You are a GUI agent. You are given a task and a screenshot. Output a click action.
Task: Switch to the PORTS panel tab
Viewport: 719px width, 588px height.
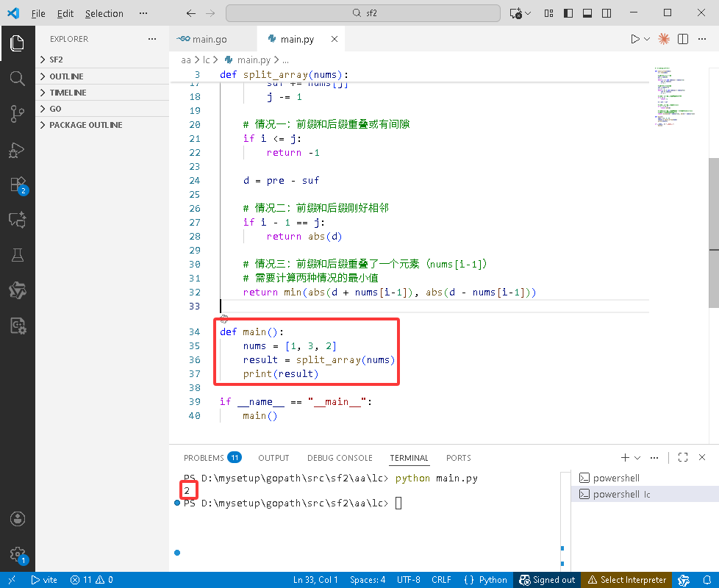tap(459, 457)
